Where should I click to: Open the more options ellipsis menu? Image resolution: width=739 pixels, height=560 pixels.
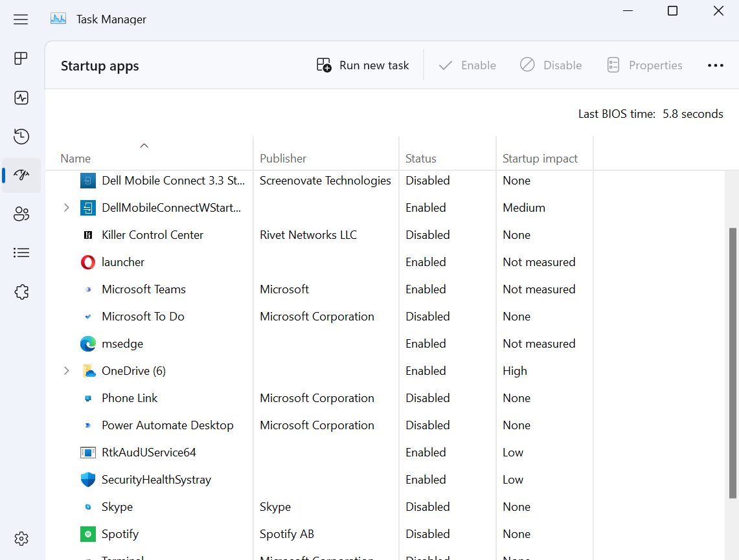click(716, 65)
